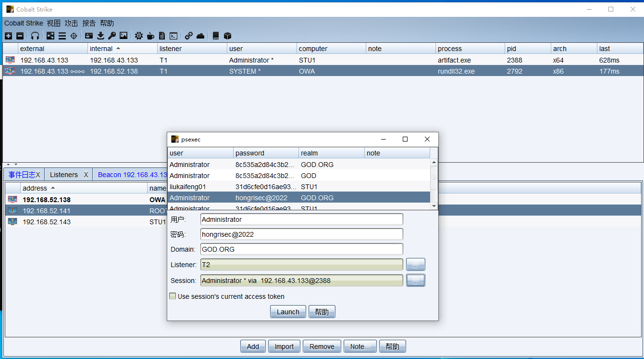The image size is (644, 359).
Task: Click 帮助 button in the psexec dialog
Action: 322,312
